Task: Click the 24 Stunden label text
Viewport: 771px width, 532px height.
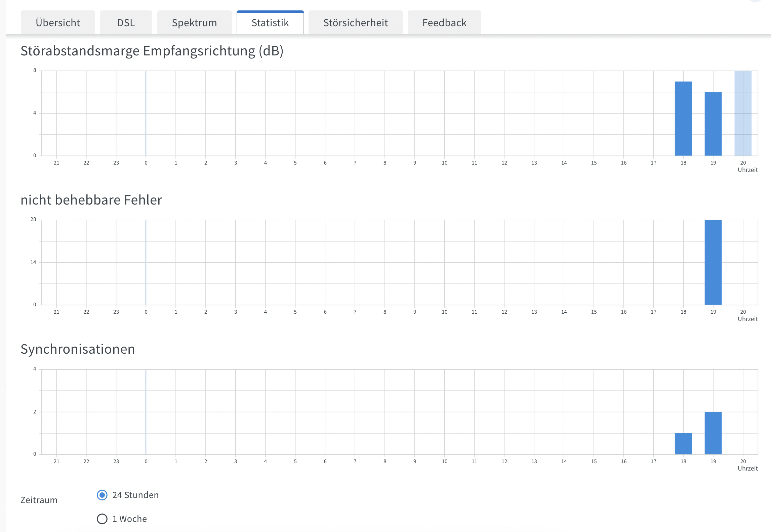Action: click(x=135, y=495)
